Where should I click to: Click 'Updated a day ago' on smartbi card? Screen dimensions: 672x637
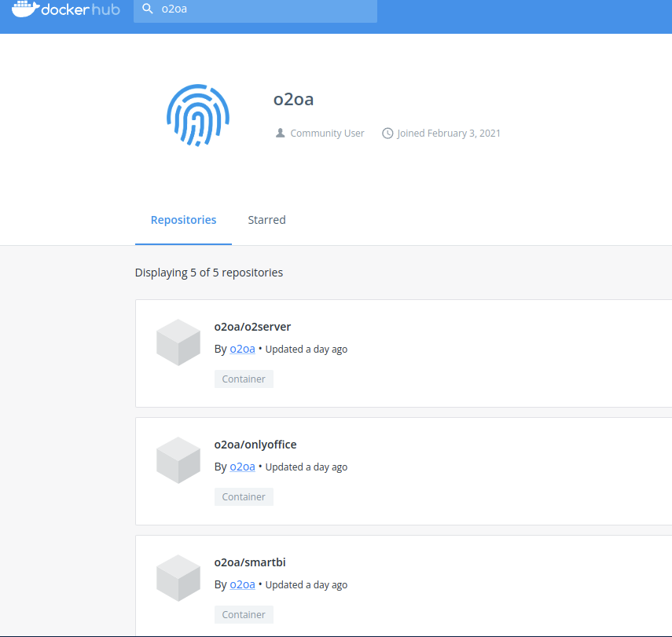click(x=307, y=585)
